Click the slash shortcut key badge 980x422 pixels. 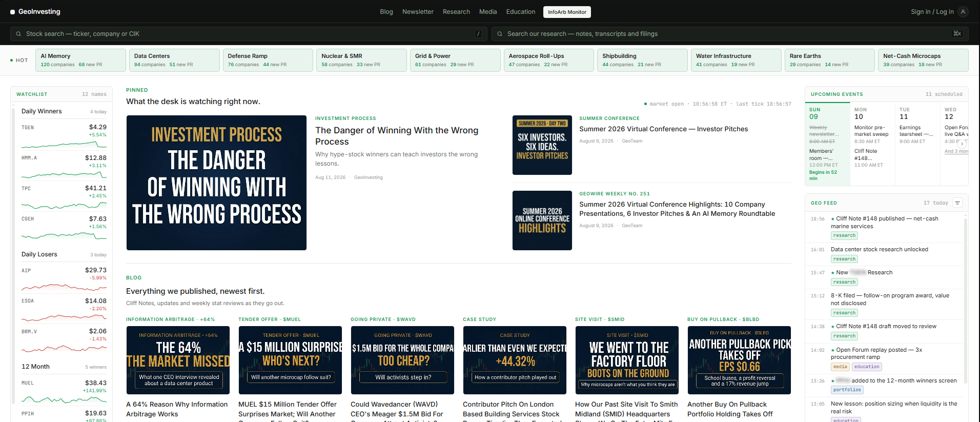point(478,34)
